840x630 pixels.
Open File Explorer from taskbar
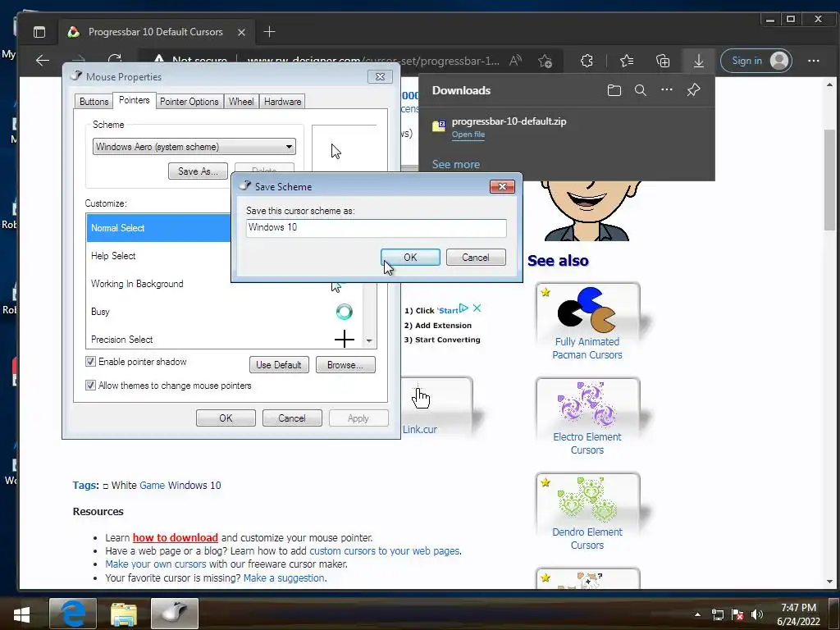124,614
